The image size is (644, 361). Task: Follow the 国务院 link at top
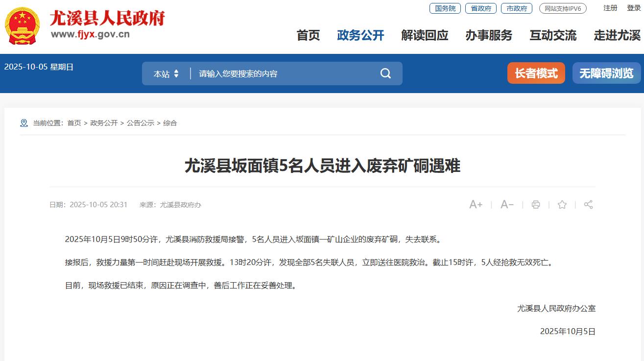445,8
